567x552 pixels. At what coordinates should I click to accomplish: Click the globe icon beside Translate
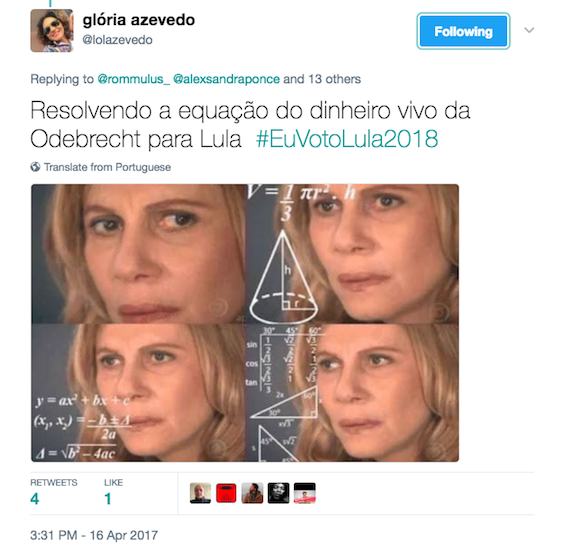pos(35,167)
